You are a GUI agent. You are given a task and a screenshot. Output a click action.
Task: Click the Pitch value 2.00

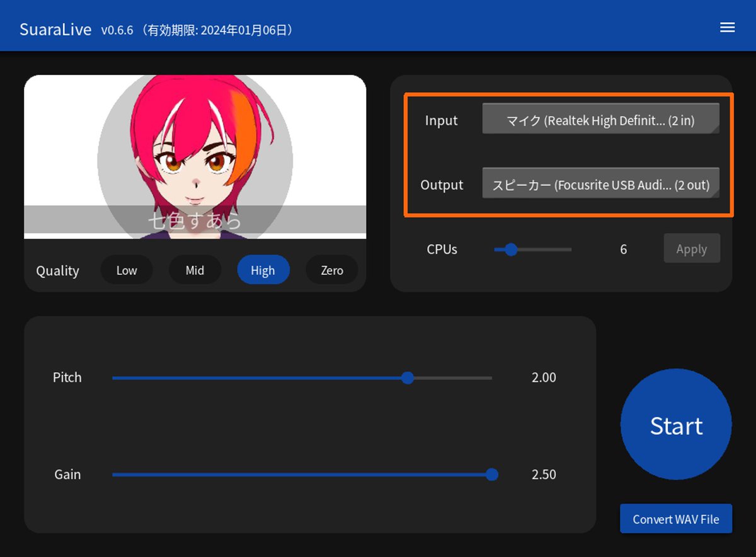544,377
